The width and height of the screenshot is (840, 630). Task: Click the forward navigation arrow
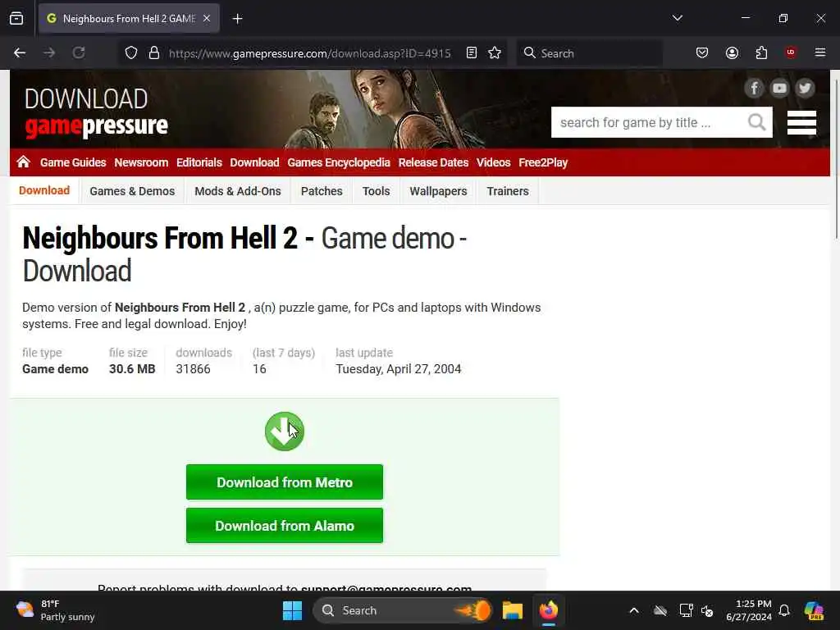[49, 52]
